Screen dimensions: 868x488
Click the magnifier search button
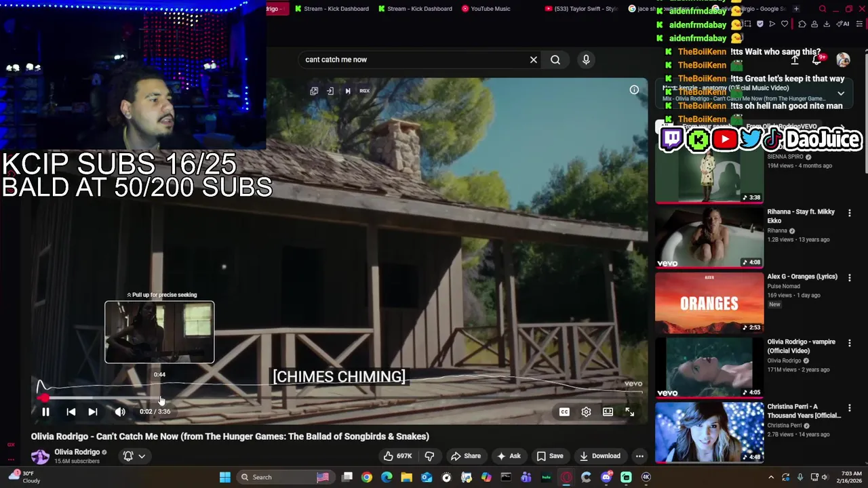point(555,60)
